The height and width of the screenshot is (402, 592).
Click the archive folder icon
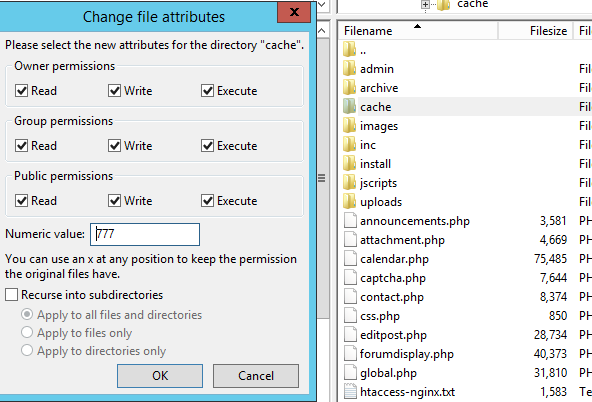(x=349, y=88)
